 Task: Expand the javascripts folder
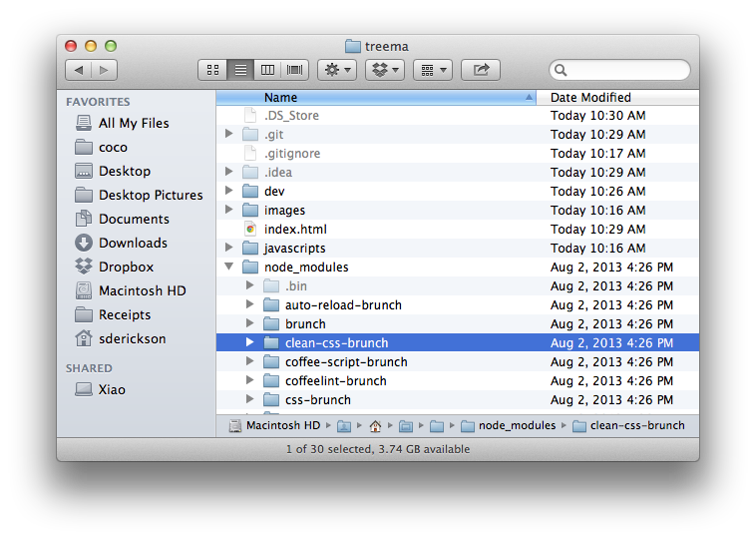coord(229,248)
